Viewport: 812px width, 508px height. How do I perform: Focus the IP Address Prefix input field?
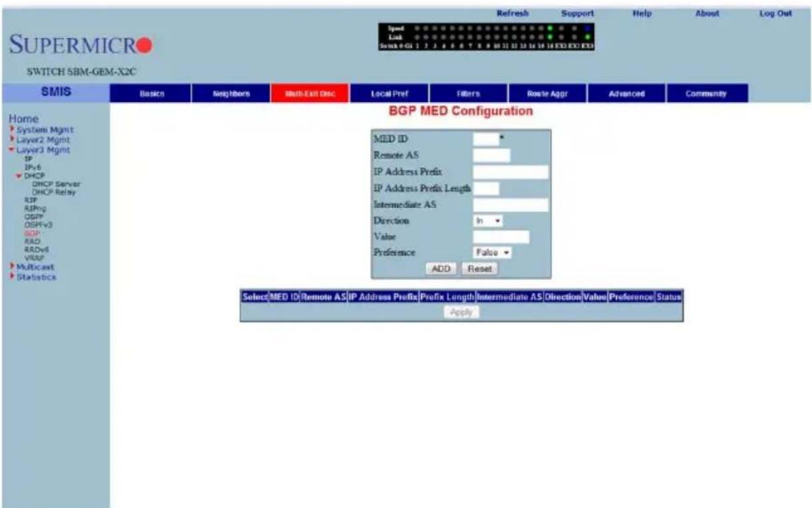[x=511, y=172]
